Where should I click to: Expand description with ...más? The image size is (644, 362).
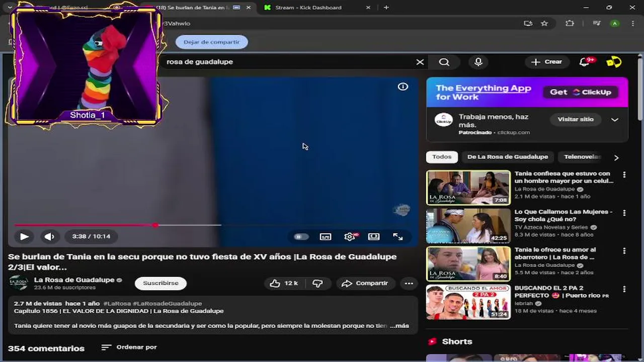399,326
